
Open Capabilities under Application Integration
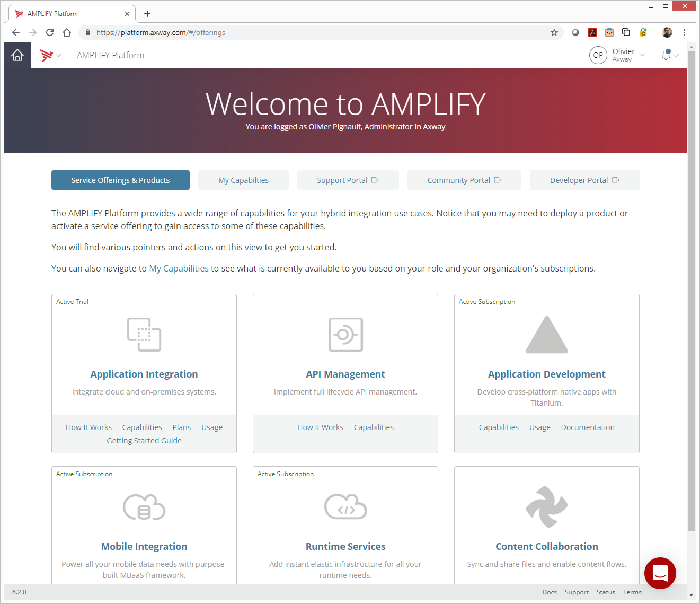tap(142, 427)
